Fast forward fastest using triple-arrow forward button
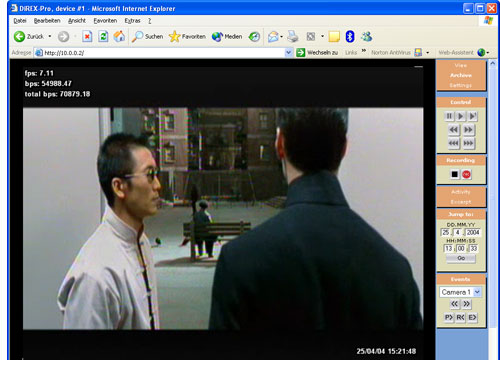This screenshot has width=500, height=370. pyautogui.click(x=468, y=143)
